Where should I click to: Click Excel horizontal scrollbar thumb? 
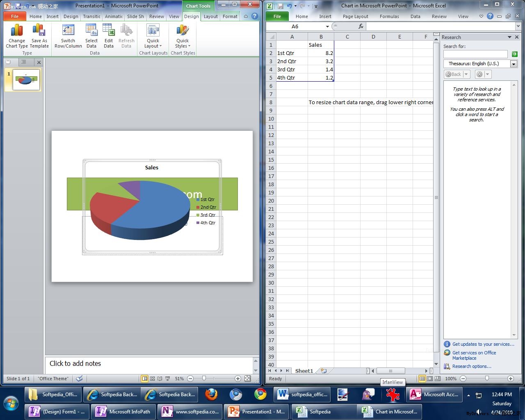(390, 371)
